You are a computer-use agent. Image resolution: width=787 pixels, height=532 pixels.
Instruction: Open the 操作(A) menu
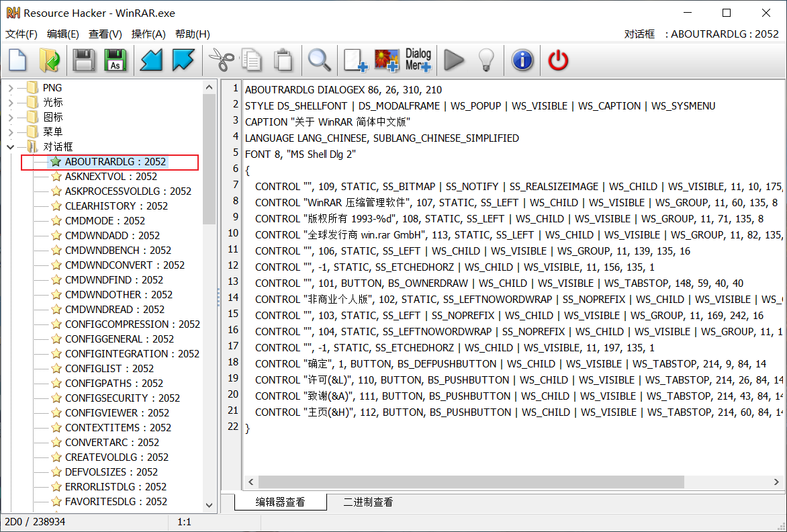point(148,34)
